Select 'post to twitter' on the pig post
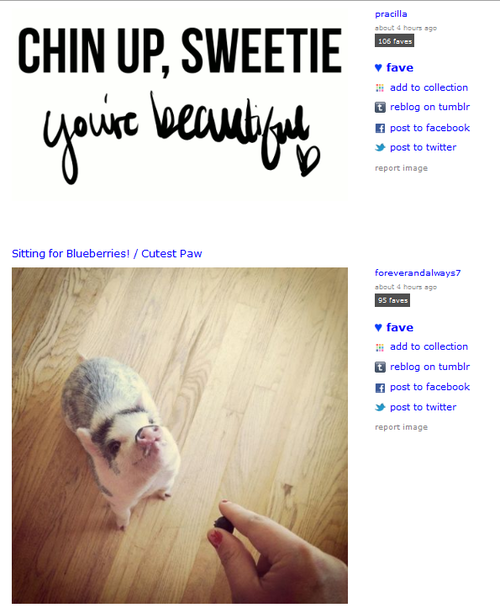 [423, 407]
